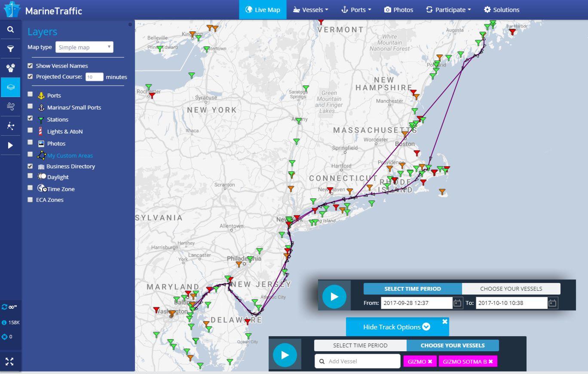Click the Lights & AtoN lighthouse icon
Image resolution: width=588 pixels, height=374 pixels.
tap(41, 131)
